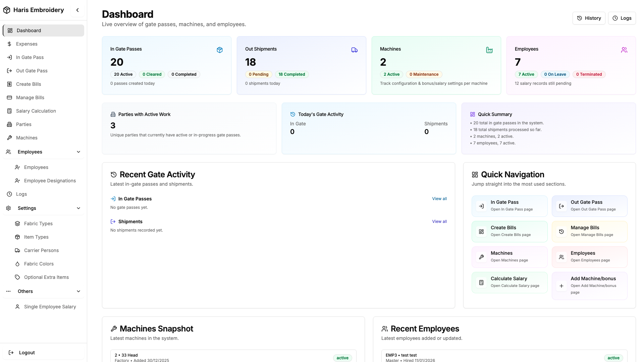This screenshot has width=644, height=362.
Task: Open Single Employee Salary page
Action: pos(47,307)
